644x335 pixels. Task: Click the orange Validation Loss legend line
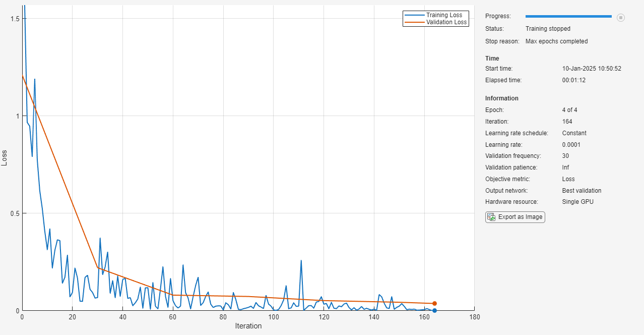pos(415,22)
